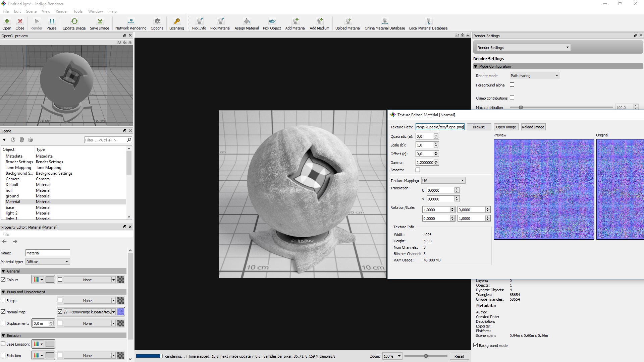Open the Displacement texture checker icon
The image size is (644, 362).
pos(121,323)
